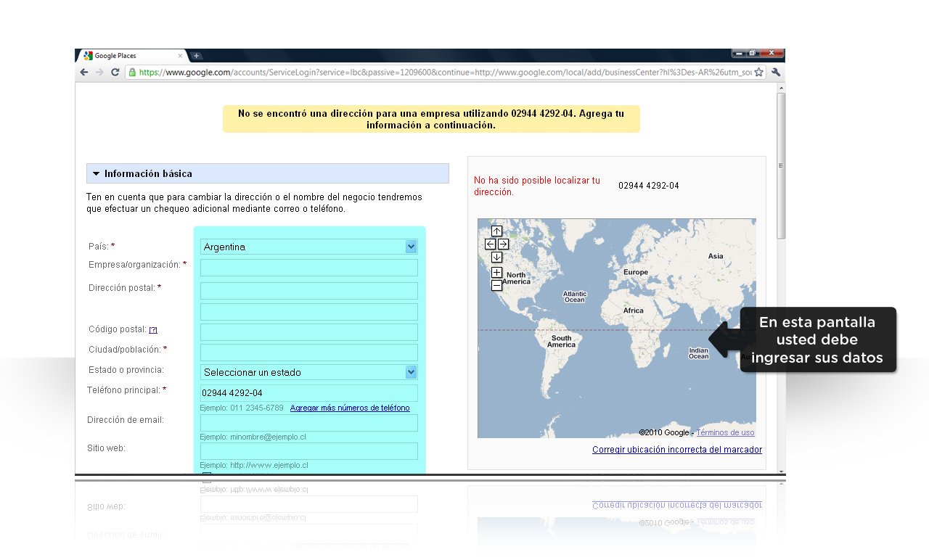Open a new browser tab
Viewport: 929px width, 560px height.
pyautogui.click(x=196, y=56)
